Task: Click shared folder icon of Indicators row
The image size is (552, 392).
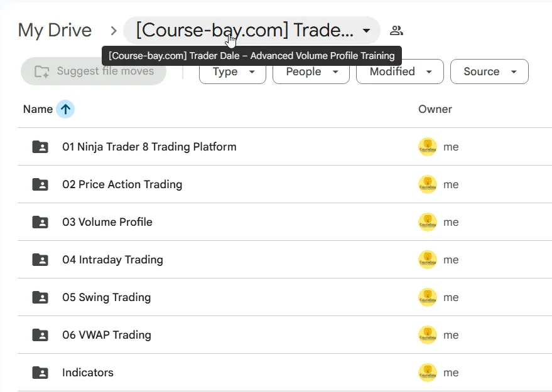Action: tap(40, 373)
